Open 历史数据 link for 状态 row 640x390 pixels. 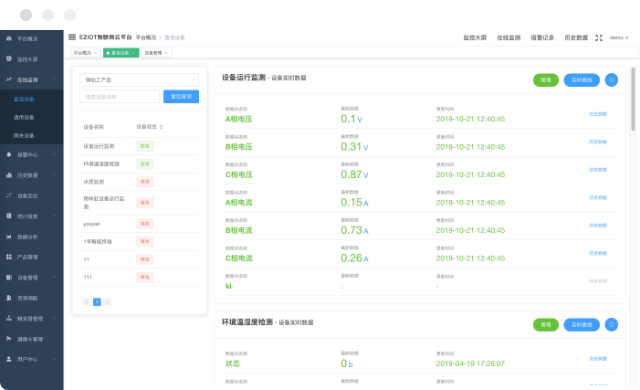click(x=598, y=359)
